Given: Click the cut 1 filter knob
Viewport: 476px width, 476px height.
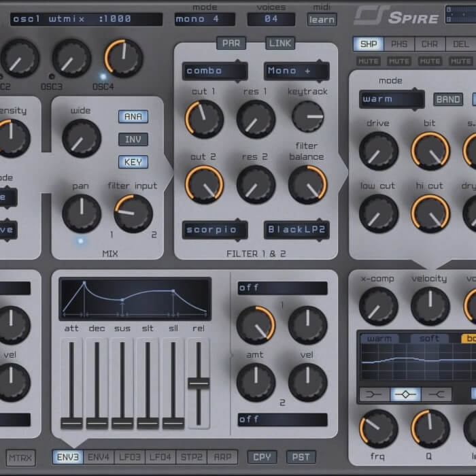Looking at the screenshot, I should [x=204, y=119].
